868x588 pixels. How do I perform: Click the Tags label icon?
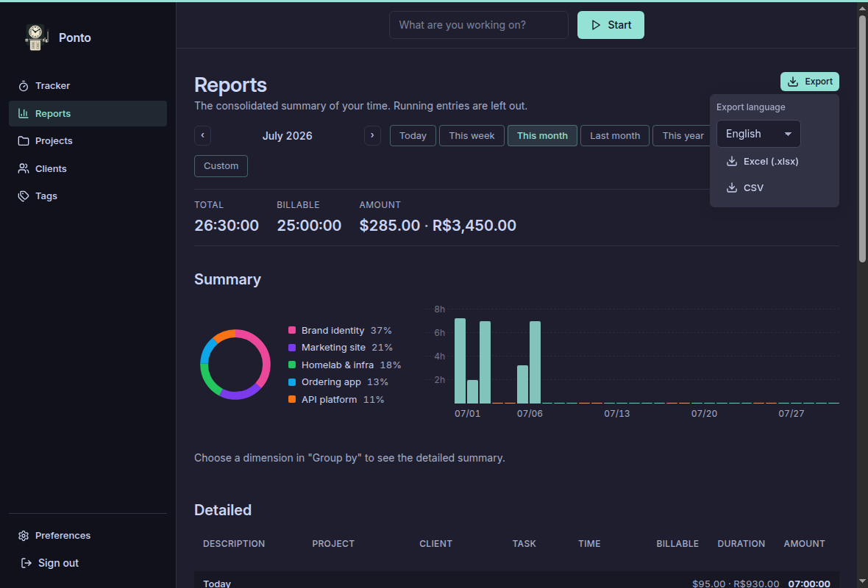(x=24, y=196)
